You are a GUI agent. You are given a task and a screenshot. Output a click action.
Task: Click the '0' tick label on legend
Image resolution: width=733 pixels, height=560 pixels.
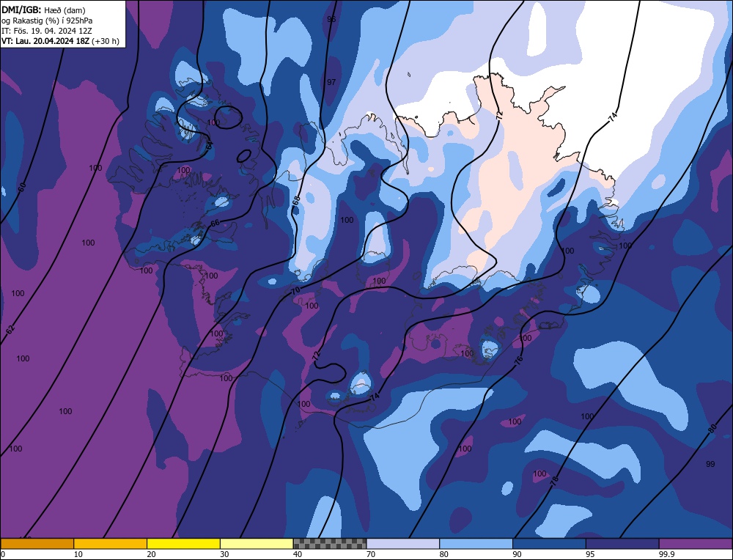[3, 554]
